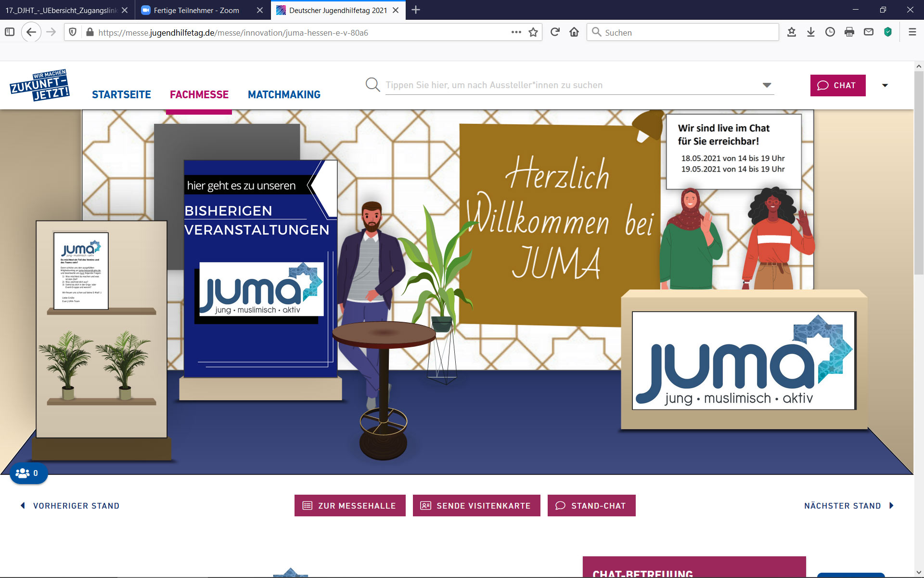The image size is (924, 578).
Task: Reload the current page
Action: pyautogui.click(x=555, y=32)
